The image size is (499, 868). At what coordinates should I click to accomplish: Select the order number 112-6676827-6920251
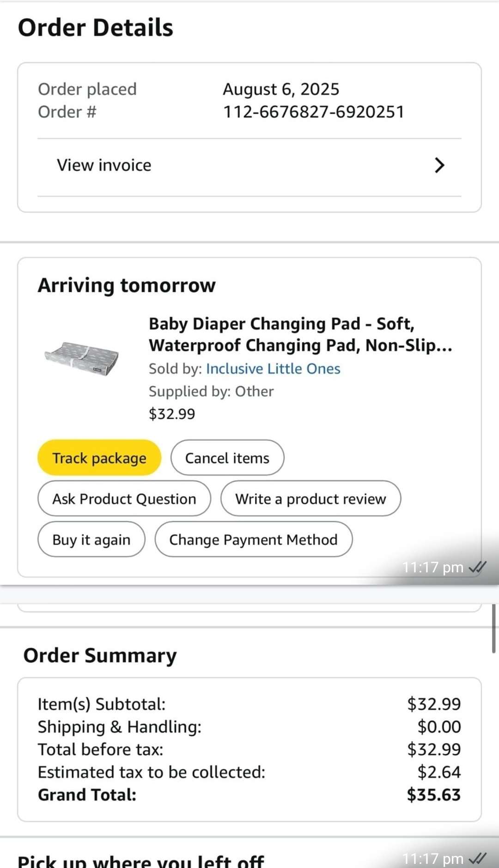(x=314, y=112)
